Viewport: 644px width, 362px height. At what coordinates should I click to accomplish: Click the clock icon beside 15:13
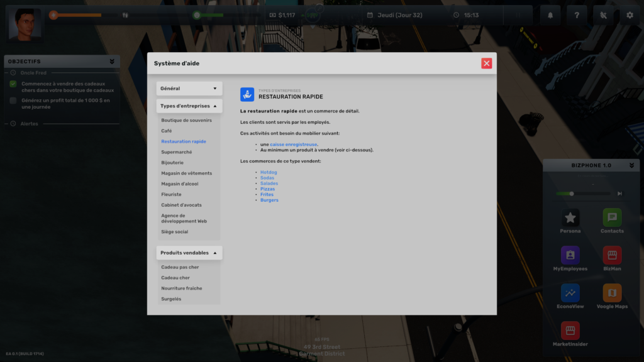(457, 15)
